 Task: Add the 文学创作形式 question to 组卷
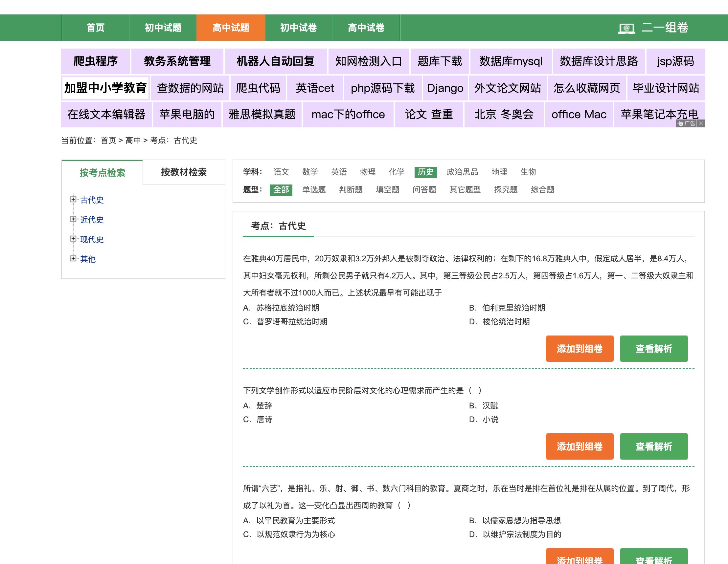tap(579, 446)
